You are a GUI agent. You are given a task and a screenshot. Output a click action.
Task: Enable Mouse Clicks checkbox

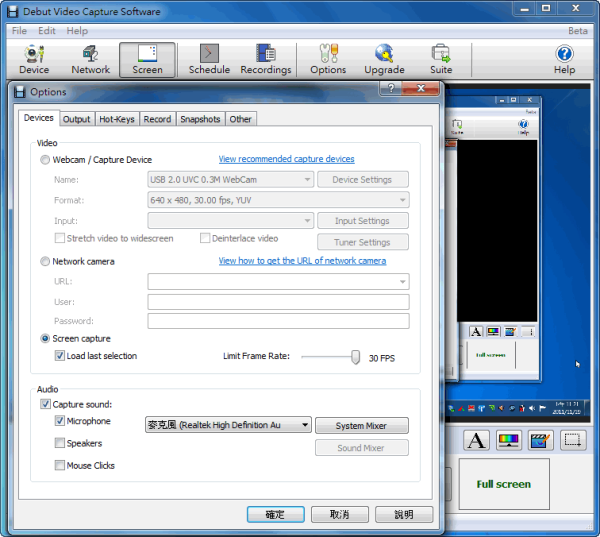coord(60,465)
